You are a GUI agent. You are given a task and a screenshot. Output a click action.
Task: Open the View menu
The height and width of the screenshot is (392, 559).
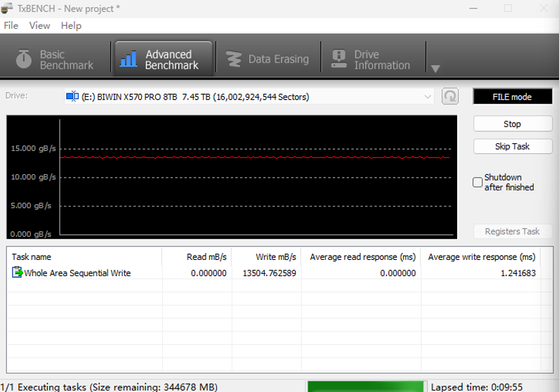[x=39, y=25]
